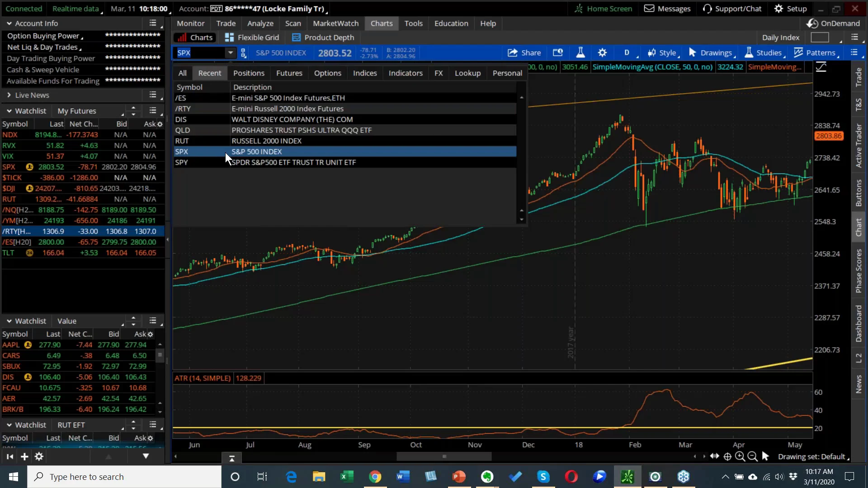Select the Drawings pointer tool menu

click(x=712, y=53)
